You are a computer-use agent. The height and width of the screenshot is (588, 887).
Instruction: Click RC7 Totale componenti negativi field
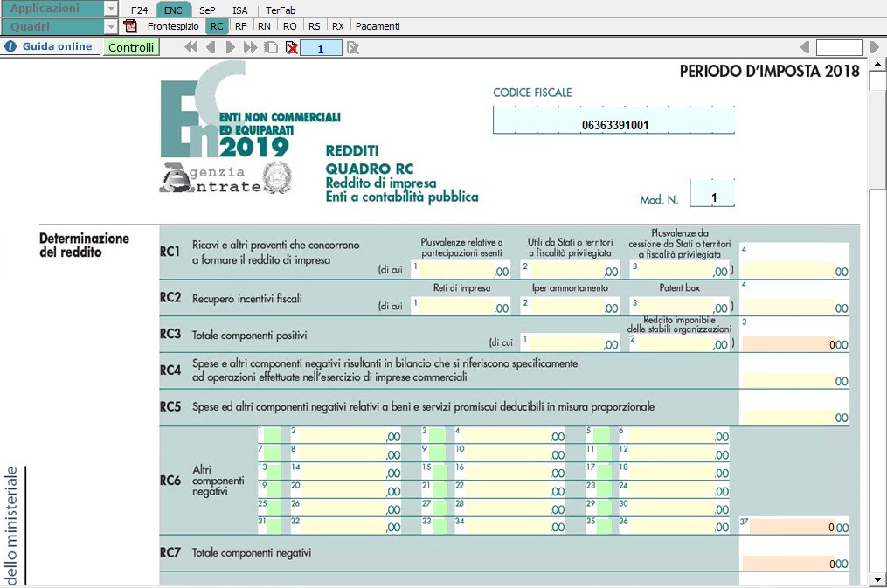click(794, 563)
